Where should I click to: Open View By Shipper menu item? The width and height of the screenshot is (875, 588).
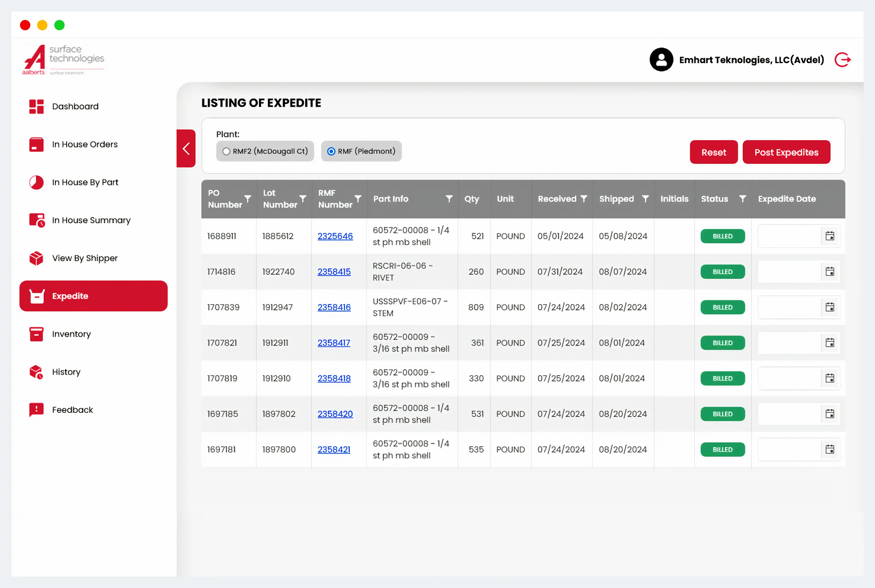(85, 258)
